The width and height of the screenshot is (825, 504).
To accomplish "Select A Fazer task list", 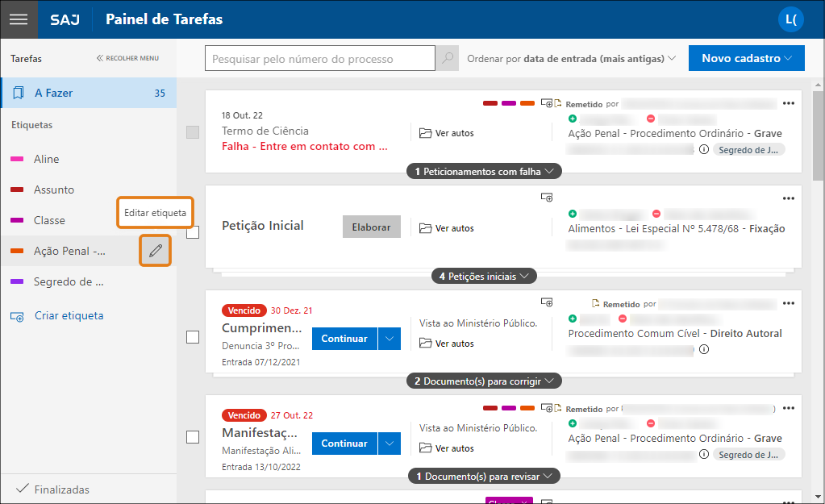I will 88,93.
